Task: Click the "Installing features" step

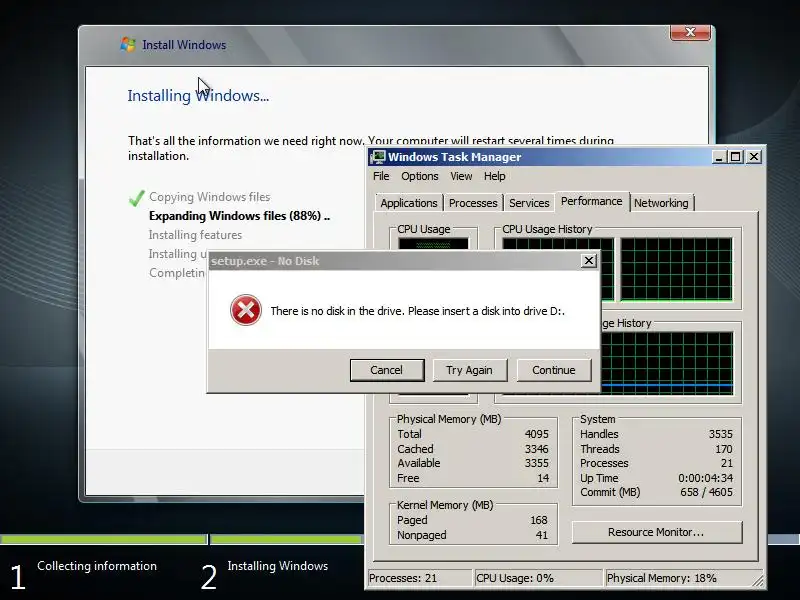Action: point(195,235)
